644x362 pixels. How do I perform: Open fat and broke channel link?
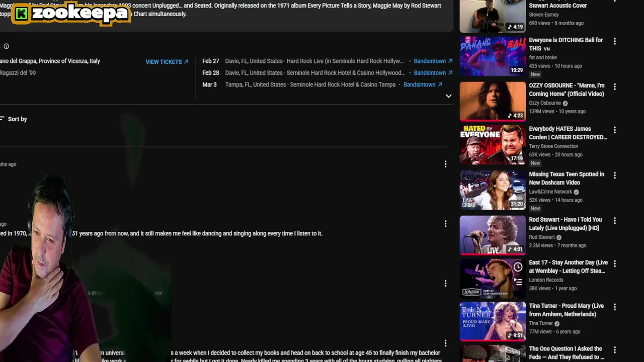[543, 57]
